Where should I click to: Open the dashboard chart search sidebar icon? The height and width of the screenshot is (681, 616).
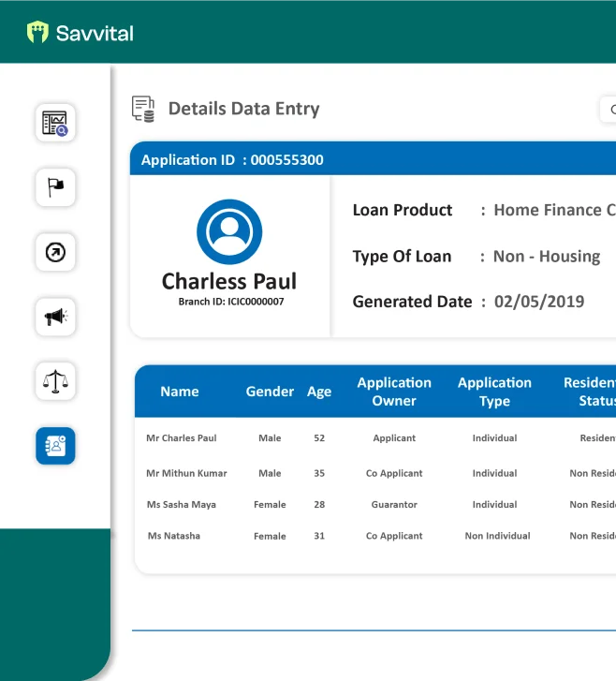(x=55, y=123)
